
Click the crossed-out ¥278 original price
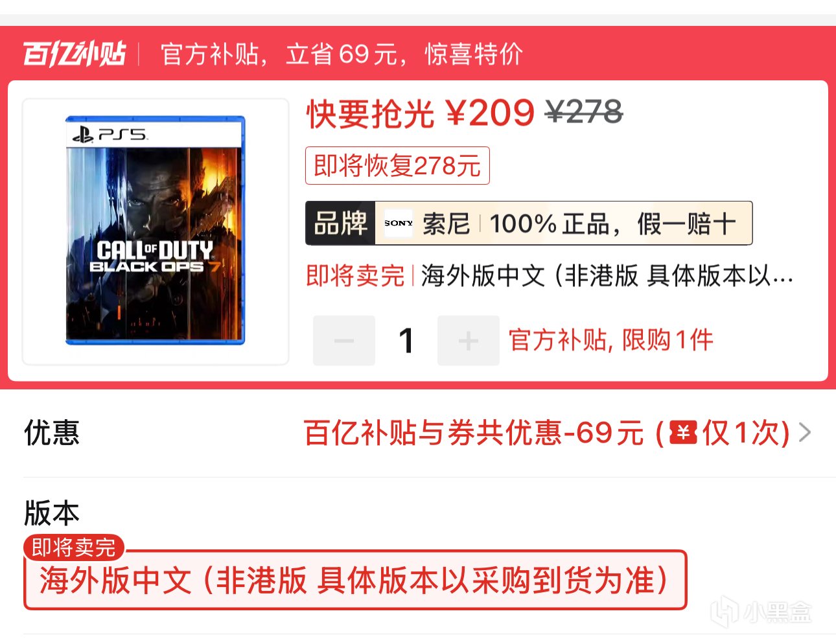coord(584,113)
